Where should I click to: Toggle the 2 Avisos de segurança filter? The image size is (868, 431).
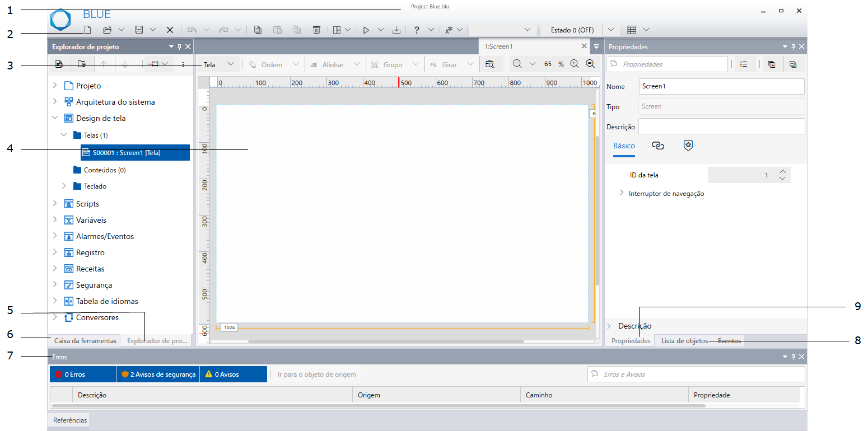(x=158, y=374)
